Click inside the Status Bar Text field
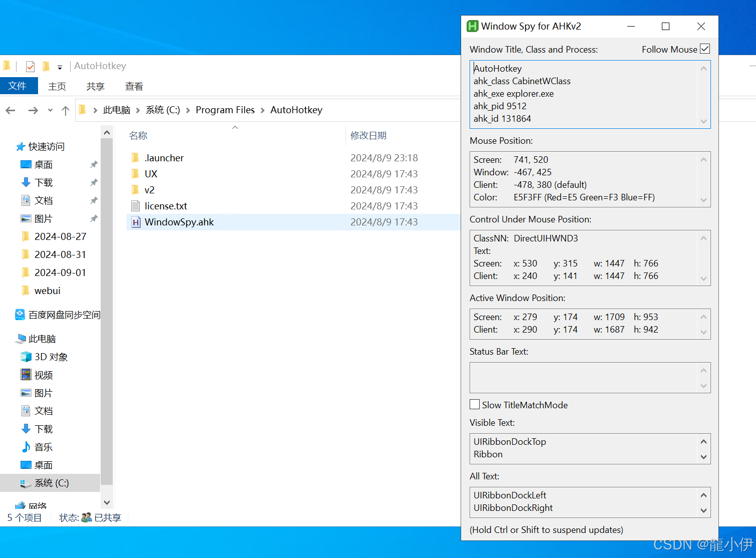 tap(590, 378)
